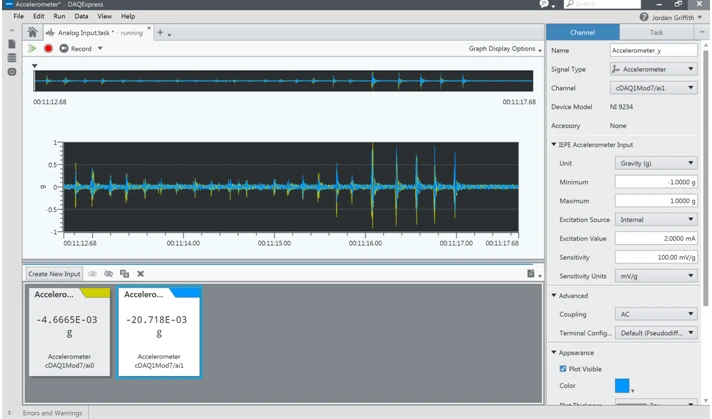Open the document icon in left sidebar
This screenshot has height=419, width=712.
11,44
